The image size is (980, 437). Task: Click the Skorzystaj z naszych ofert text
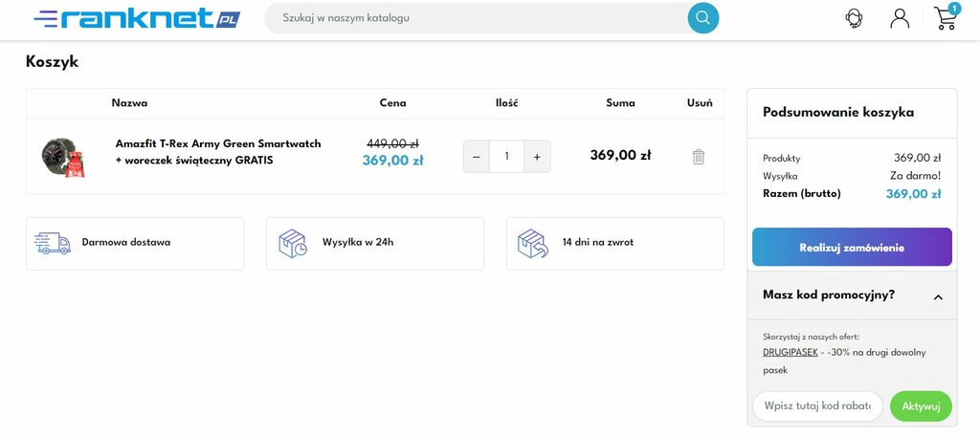[x=812, y=338]
